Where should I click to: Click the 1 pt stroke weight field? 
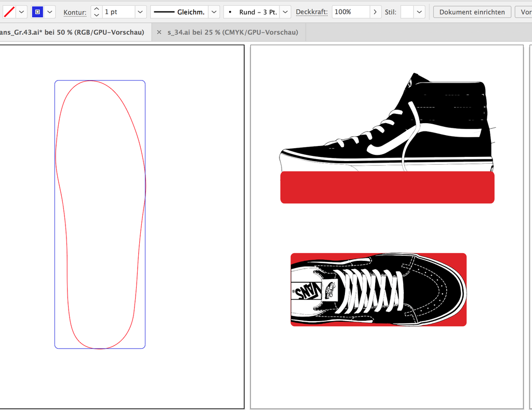pos(118,12)
